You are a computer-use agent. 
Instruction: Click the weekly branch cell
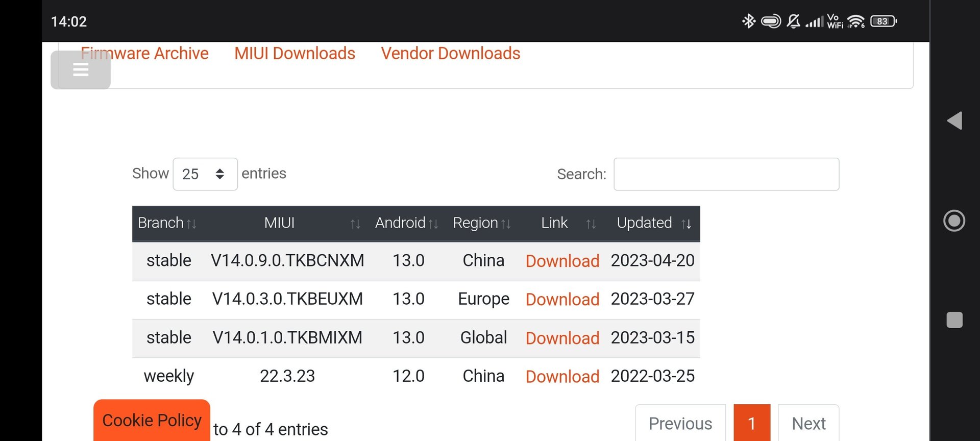169,376
